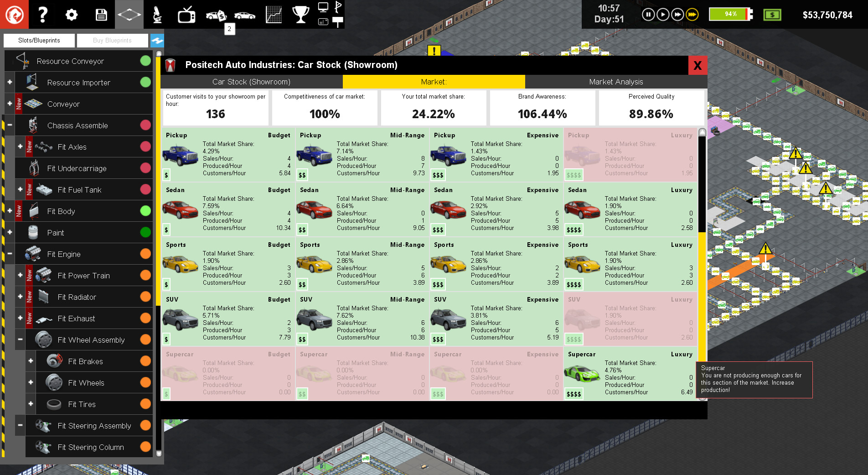The height and width of the screenshot is (475, 868).
Task: Open the help question mark icon
Action: [x=42, y=14]
